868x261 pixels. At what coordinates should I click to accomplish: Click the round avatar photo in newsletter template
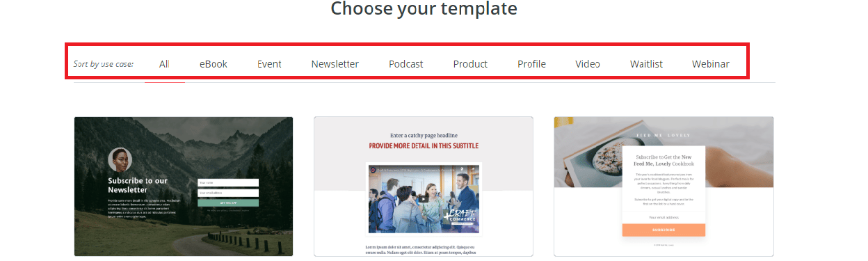(x=120, y=161)
